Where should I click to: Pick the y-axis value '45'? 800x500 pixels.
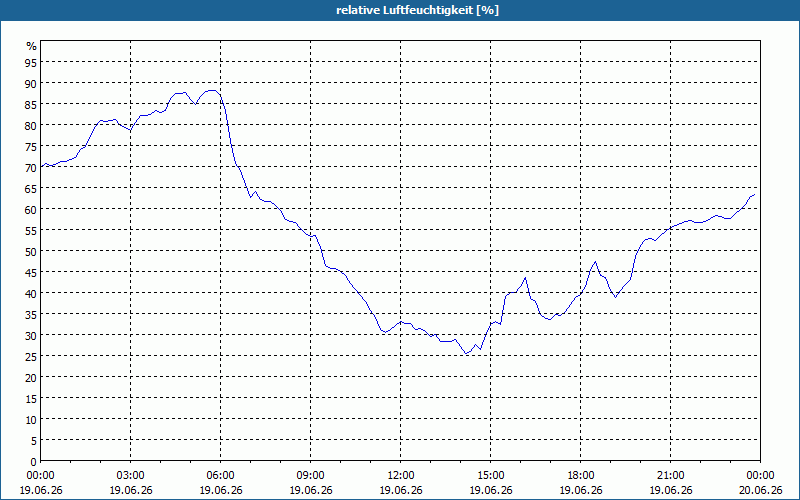click(x=31, y=272)
